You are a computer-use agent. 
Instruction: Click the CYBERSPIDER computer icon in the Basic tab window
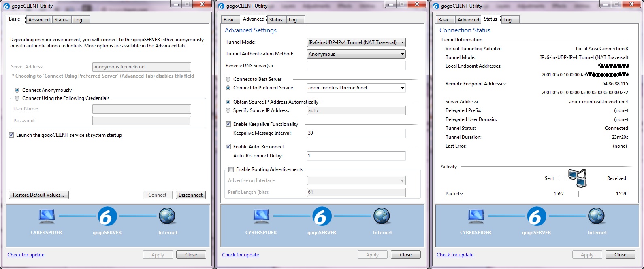[x=47, y=216]
